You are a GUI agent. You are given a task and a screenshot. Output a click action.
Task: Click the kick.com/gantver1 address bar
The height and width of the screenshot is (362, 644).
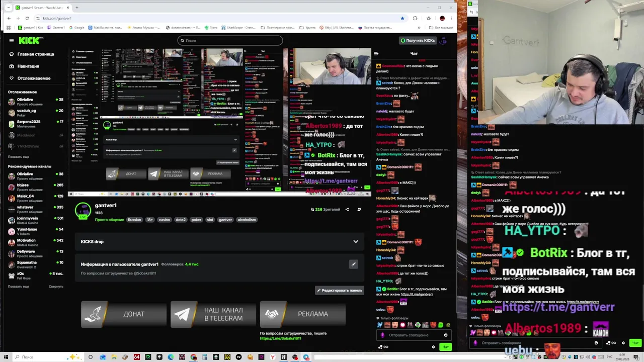click(216, 18)
